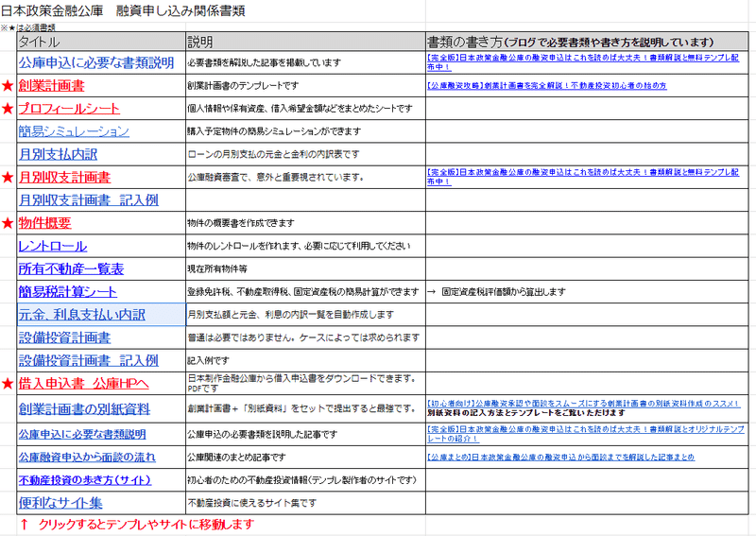Select the 登録免許税、不動産取得税 description cell

click(x=305, y=292)
